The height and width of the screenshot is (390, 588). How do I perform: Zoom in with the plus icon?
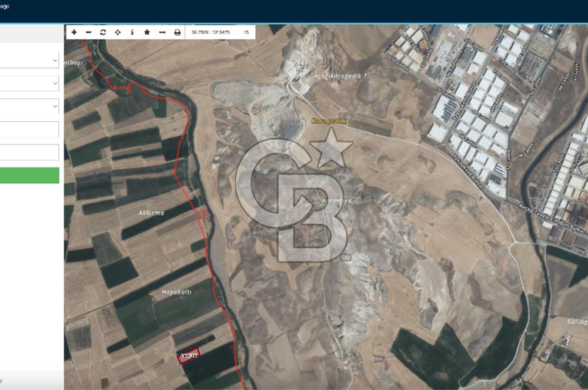[74, 32]
